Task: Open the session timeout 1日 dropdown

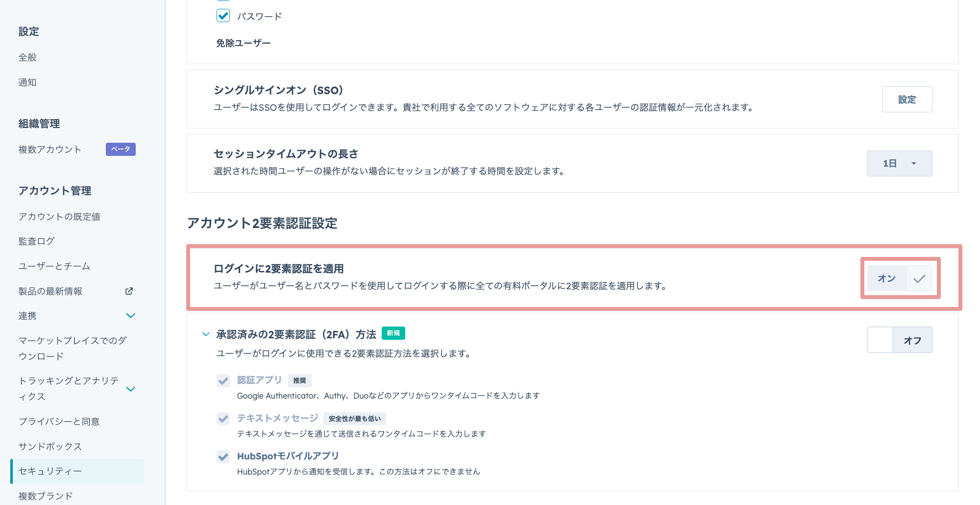Action: point(900,164)
